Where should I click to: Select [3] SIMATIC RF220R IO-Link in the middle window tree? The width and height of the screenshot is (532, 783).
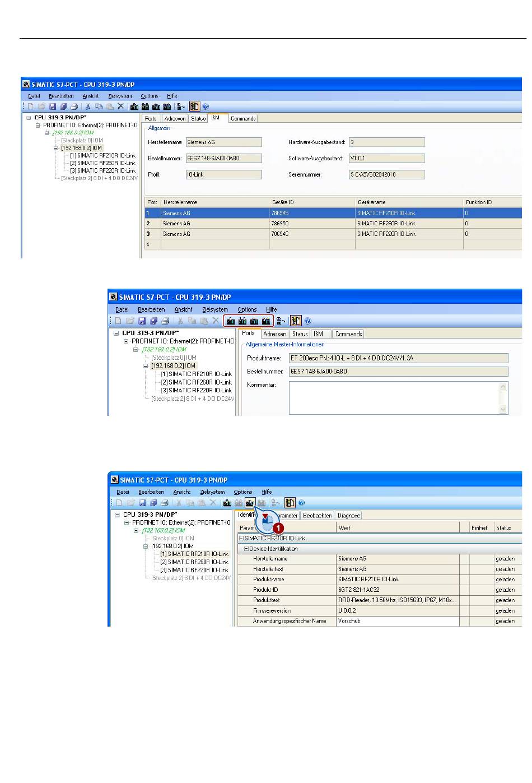[x=197, y=390]
